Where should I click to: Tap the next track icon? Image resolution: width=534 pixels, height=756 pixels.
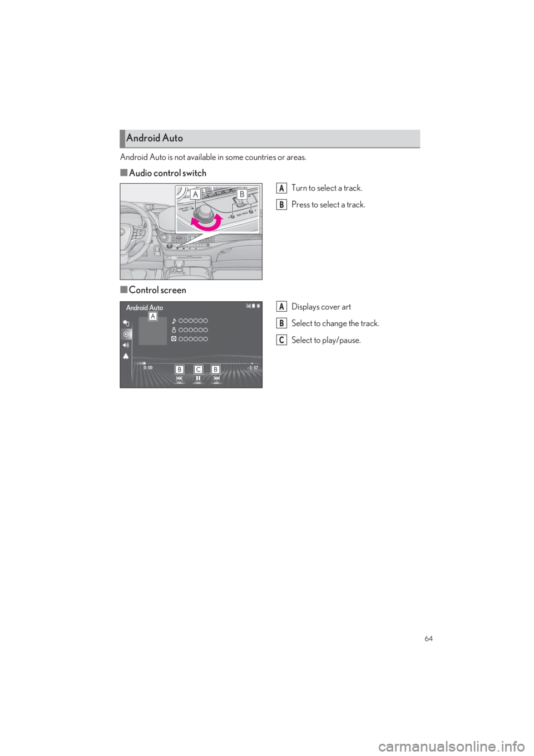click(x=216, y=378)
